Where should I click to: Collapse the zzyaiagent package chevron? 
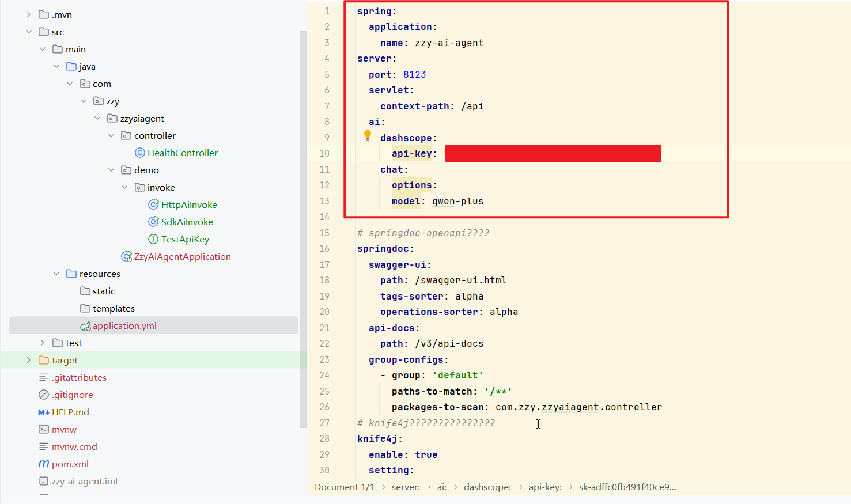(97, 118)
